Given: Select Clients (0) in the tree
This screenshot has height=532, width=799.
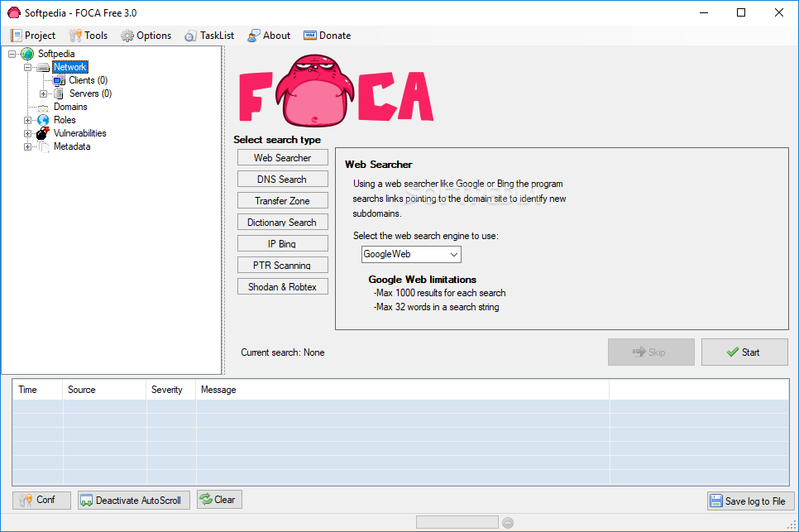Looking at the screenshot, I should tap(89, 80).
